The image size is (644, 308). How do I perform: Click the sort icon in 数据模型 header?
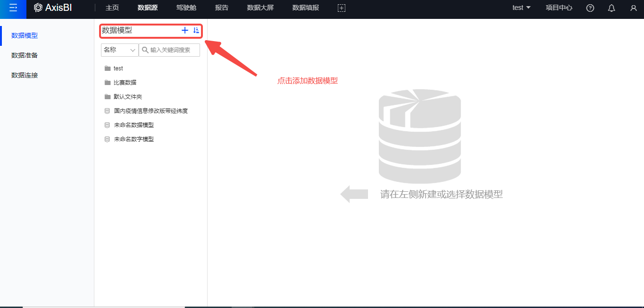tap(196, 30)
